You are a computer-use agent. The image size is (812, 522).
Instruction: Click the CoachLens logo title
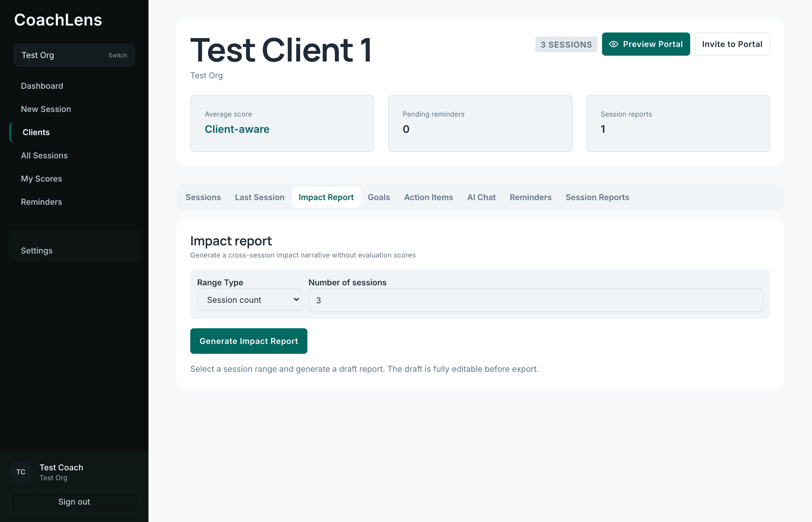[x=58, y=20]
